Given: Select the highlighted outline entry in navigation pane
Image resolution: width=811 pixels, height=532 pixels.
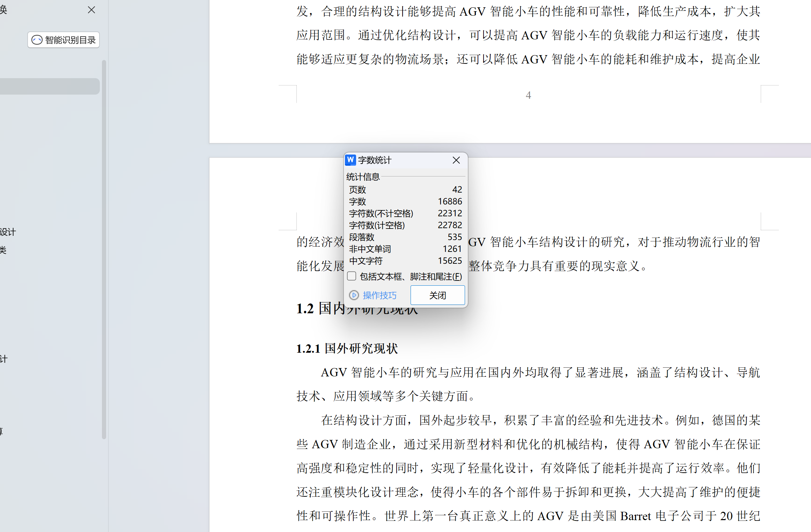Looking at the screenshot, I should click(50, 86).
